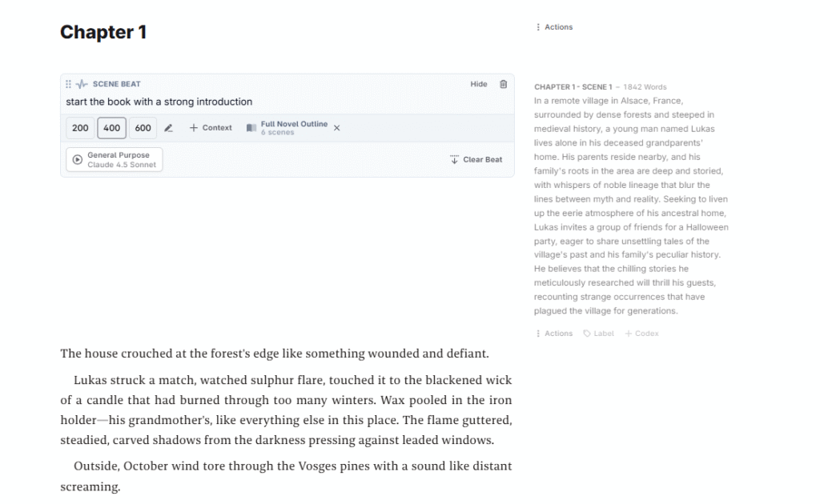Select 600 word length option

point(143,128)
